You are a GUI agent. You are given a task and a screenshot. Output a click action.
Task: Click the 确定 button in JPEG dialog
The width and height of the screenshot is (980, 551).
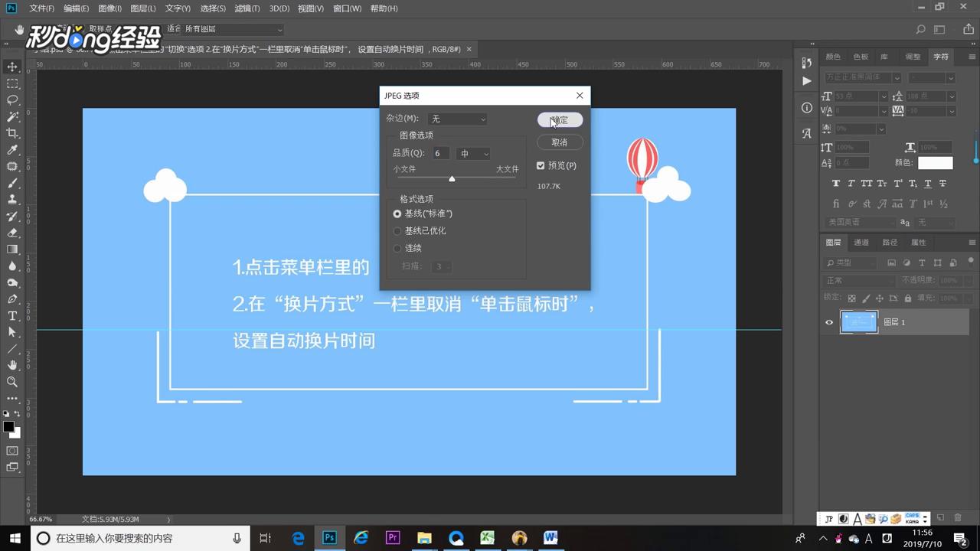point(560,120)
